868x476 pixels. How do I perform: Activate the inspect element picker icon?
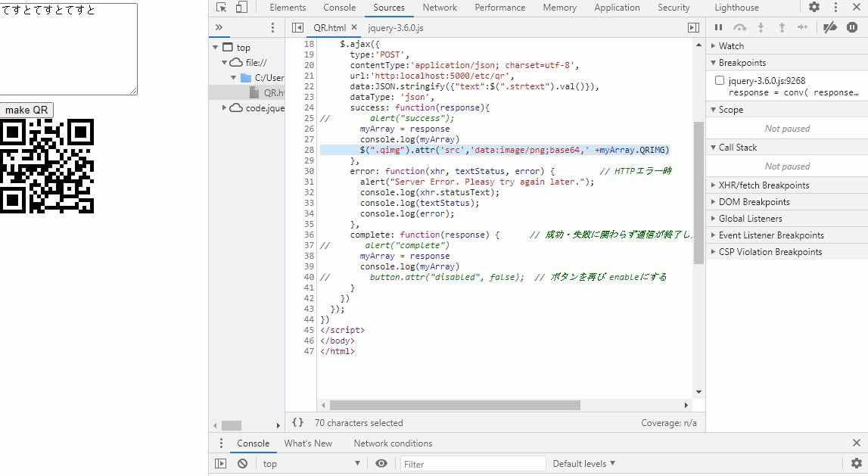coord(222,8)
